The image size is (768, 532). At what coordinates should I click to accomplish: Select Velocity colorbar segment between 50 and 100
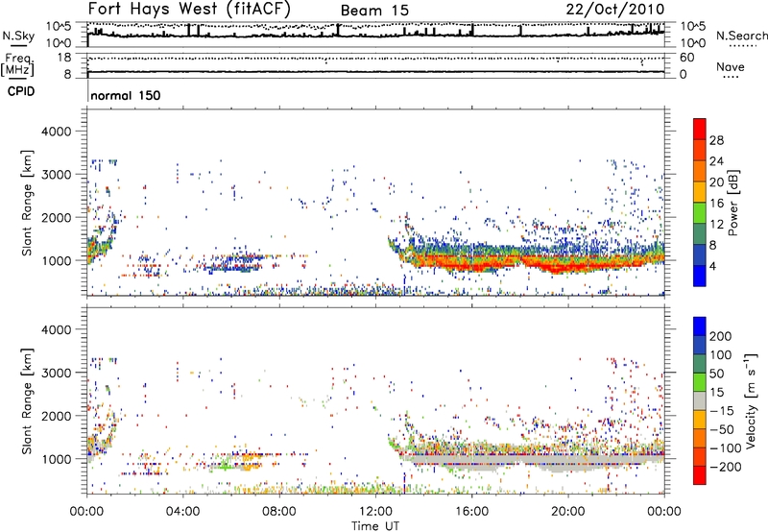pos(700,364)
